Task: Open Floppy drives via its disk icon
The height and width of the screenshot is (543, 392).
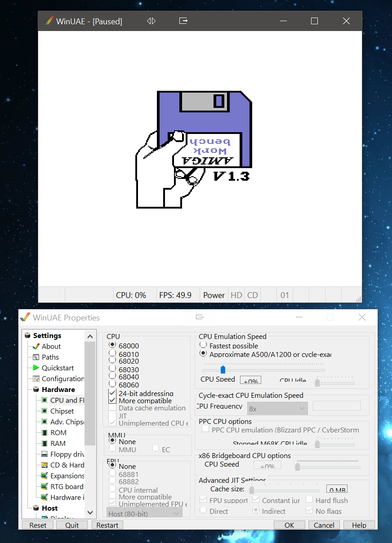Action: [45, 454]
